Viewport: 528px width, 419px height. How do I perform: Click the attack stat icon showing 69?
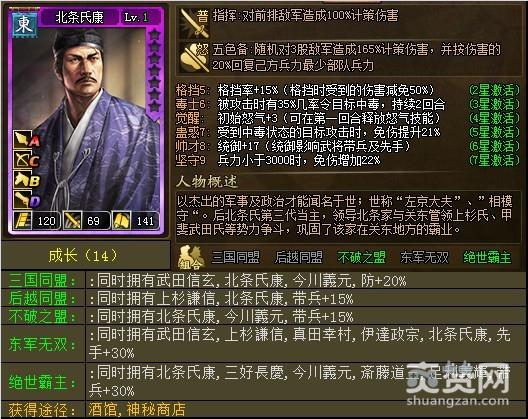click(x=72, y=221)
